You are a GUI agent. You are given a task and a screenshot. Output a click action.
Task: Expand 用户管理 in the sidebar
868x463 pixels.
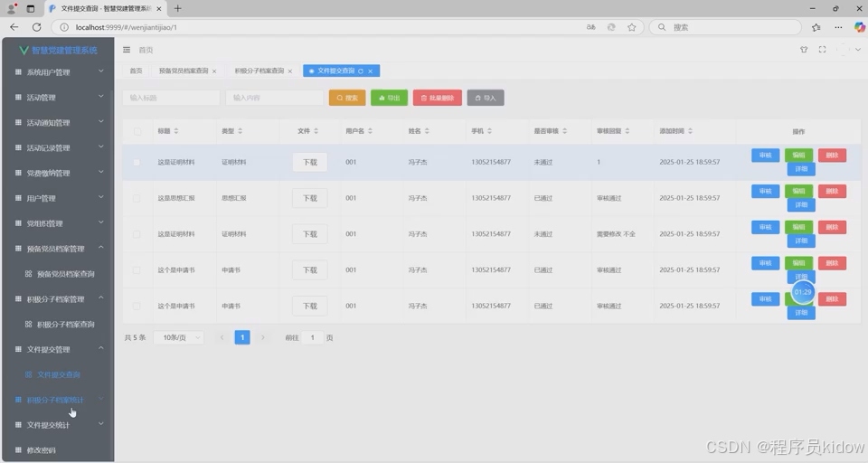pyautogui.click(x=58, y=198)
